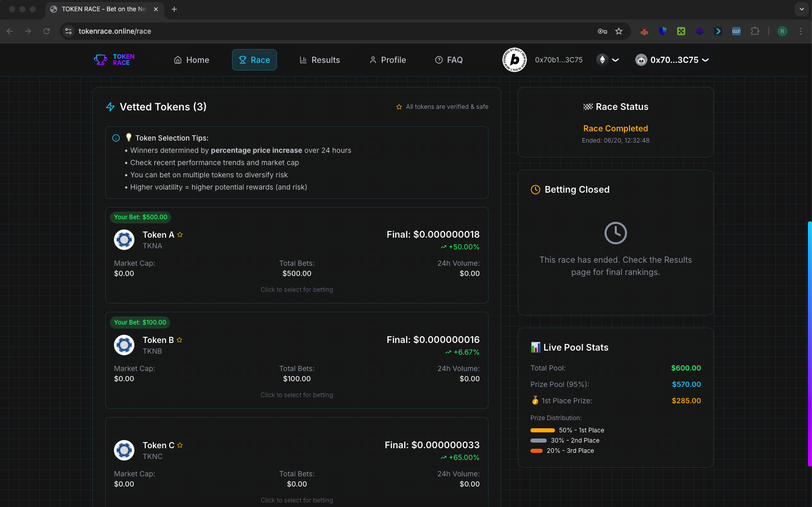Click the Token B coin icon
Screen dimensions: 812x507
click(124, 345)
